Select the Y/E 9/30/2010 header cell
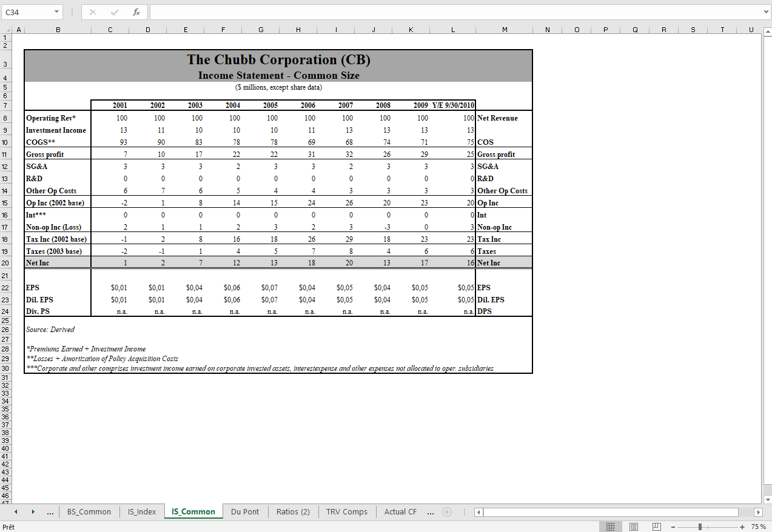Screen dimensions: 772x532 [453, 105]
